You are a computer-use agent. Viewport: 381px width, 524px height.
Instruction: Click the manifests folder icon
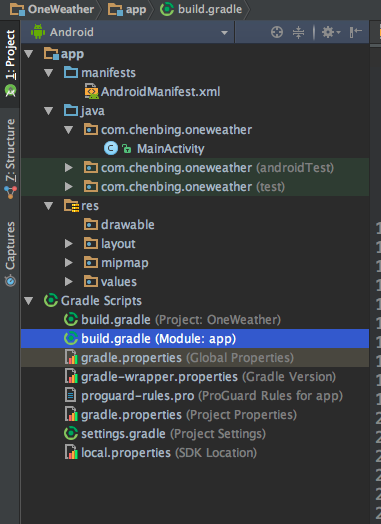[x=71, y=73]
